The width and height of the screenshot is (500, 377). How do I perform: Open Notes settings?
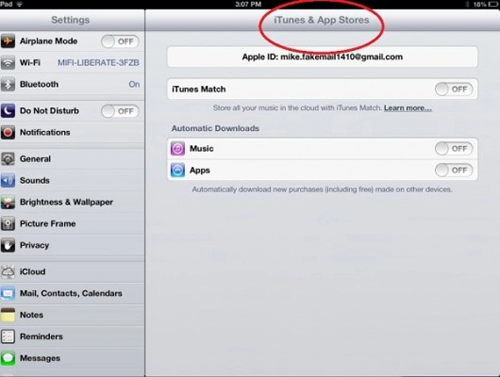click(x=72, y=315)
